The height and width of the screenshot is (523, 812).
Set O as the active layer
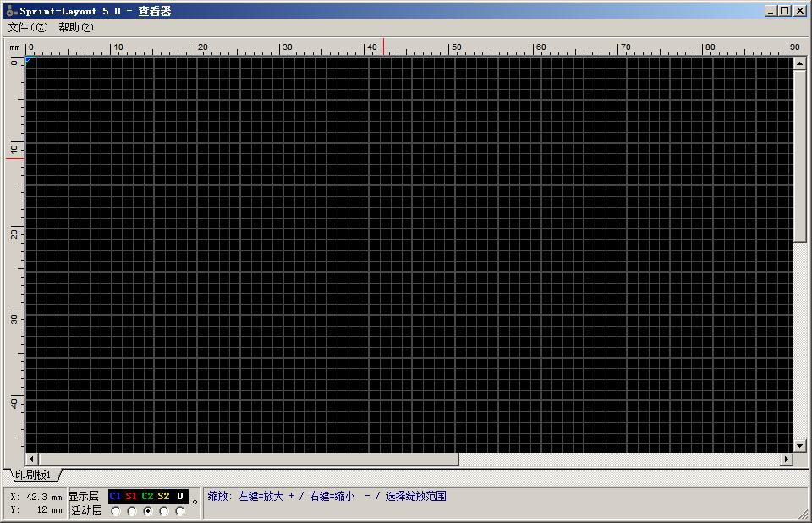click(180, 512)
